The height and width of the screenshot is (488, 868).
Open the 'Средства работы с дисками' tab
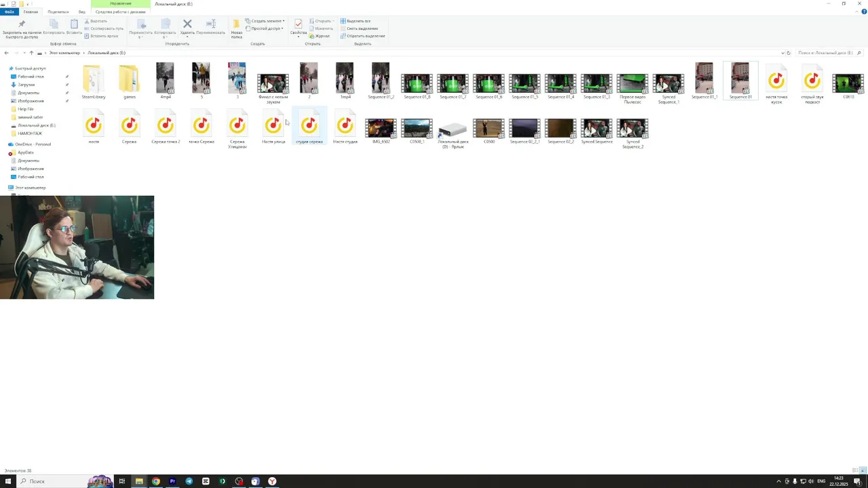[120, 12]
